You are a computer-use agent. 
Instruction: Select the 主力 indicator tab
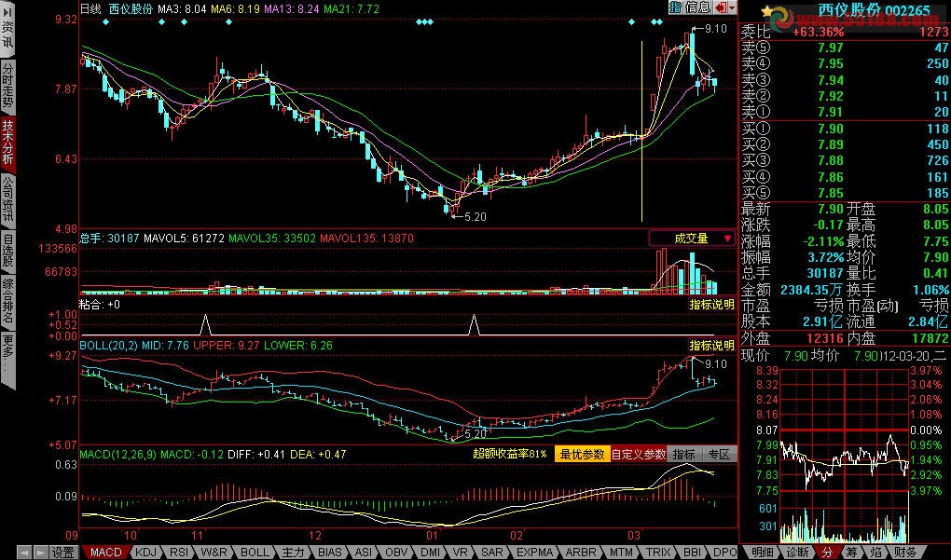pos(294,553)
